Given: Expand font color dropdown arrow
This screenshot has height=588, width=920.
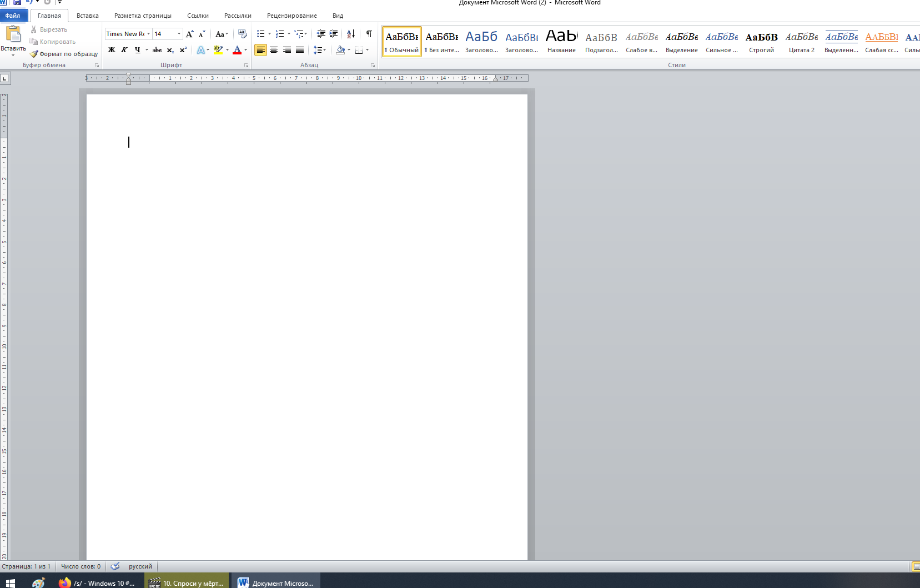Looking at the screenshot, I should [x=245, y=50].
